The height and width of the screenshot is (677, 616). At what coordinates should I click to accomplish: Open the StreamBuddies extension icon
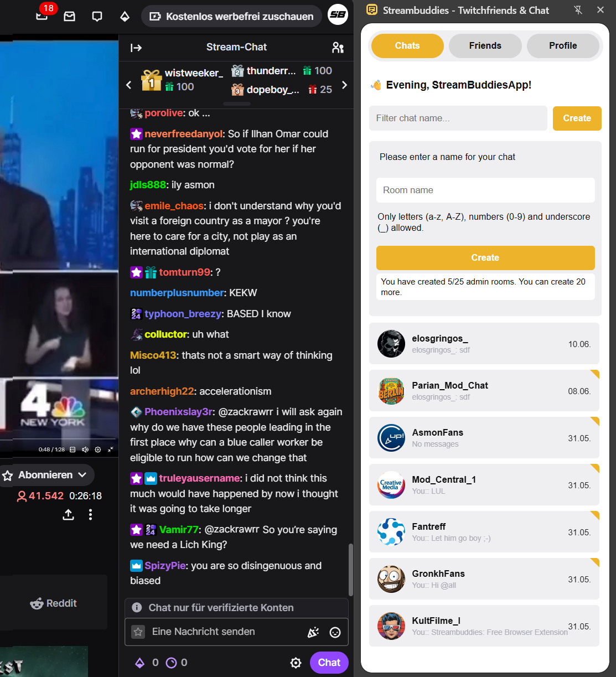click(x=338, y=15)
